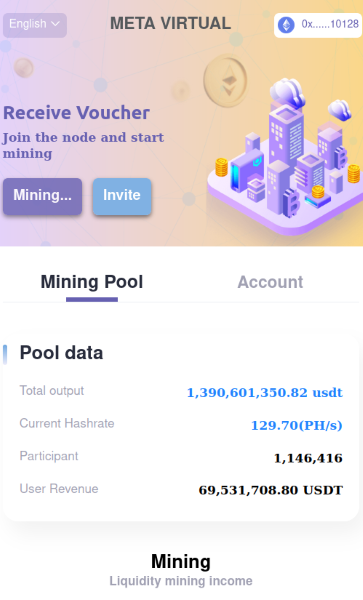Click the Ethereum logo icon in wallet badge
Screen dimensions: 363x600
coord(286,25)
